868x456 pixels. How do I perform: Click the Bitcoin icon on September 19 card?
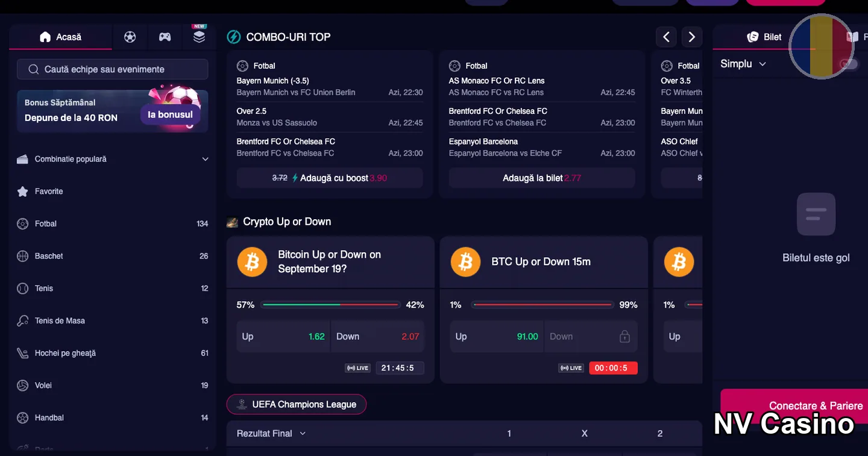(x=252, y=262)
